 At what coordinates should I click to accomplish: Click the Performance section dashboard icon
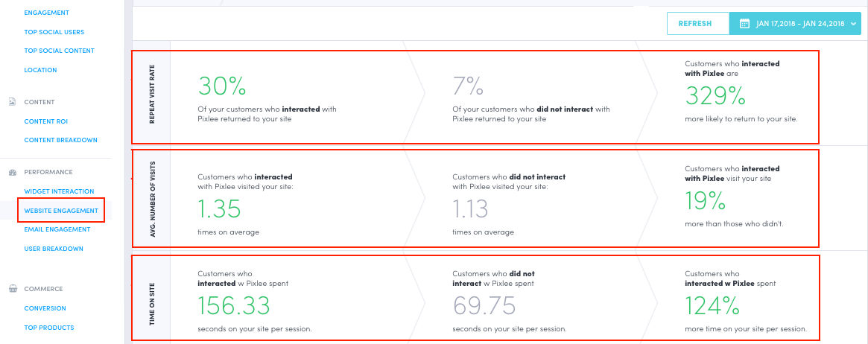coord(12,172)
